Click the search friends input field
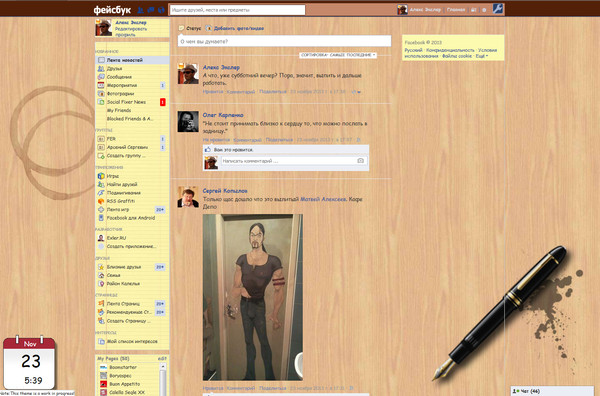The image size is (600, 396). point(237,10)
